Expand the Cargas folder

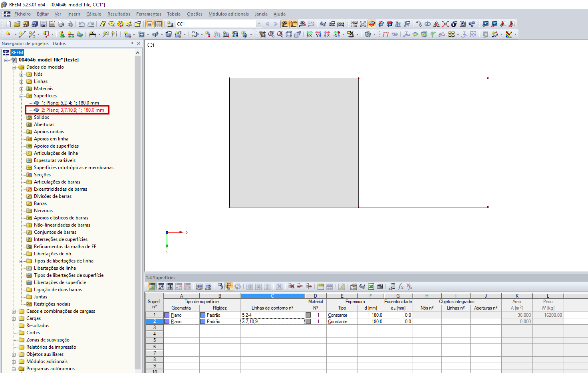[x=14, y=318]
